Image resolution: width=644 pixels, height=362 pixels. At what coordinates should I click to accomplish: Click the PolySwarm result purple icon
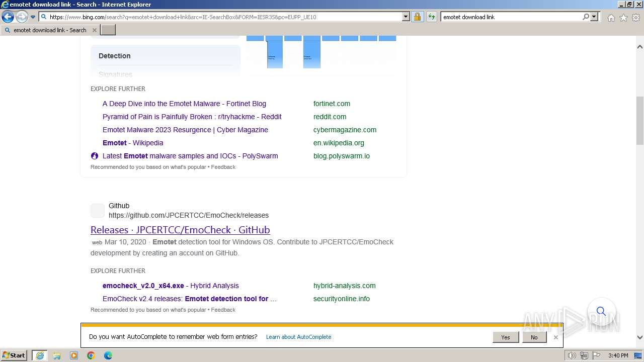tap(94, 156)
